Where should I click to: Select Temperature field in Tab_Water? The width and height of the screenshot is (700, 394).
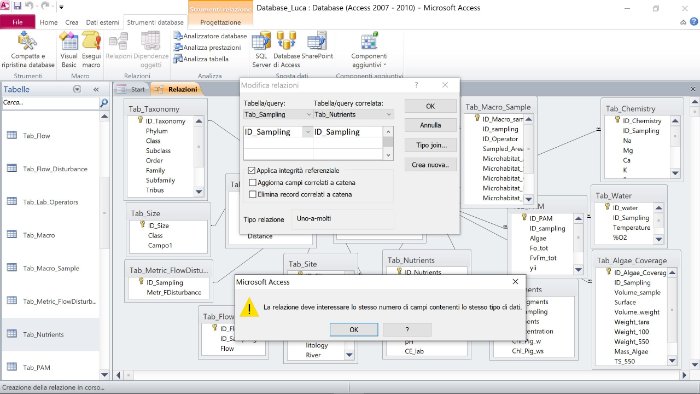click(631, 228)
